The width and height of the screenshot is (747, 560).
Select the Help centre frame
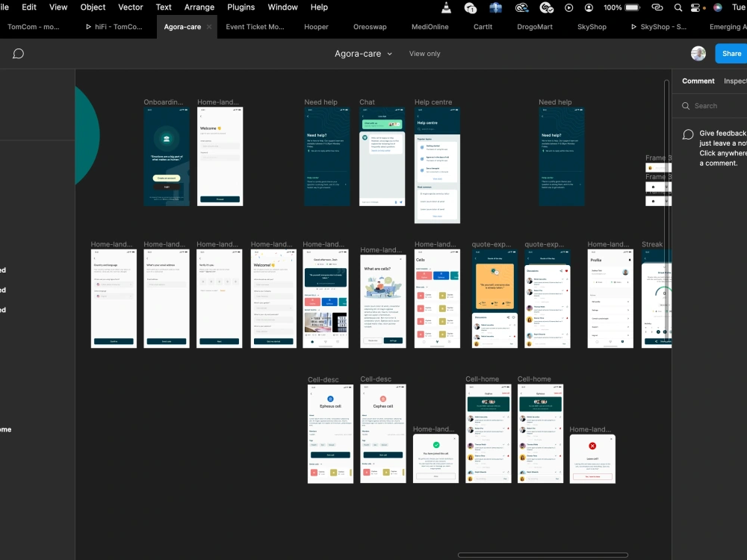tap(437, 165)
